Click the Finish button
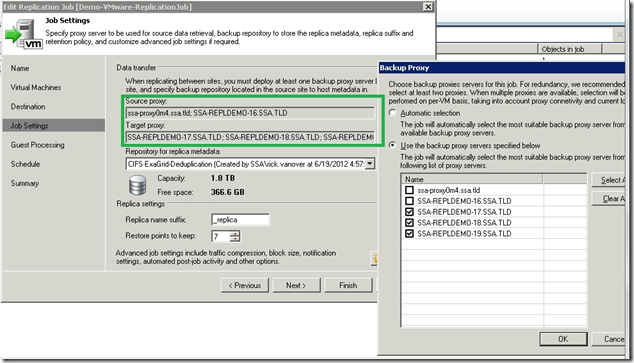634x363 pixels. pyautogui.click(x=348, y=285)
